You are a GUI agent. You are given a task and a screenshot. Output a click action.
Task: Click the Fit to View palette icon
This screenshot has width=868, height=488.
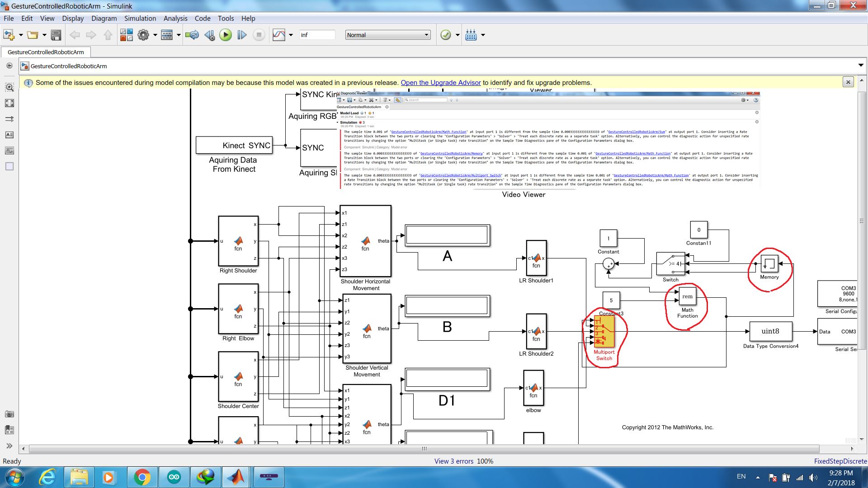click(9, 103)
